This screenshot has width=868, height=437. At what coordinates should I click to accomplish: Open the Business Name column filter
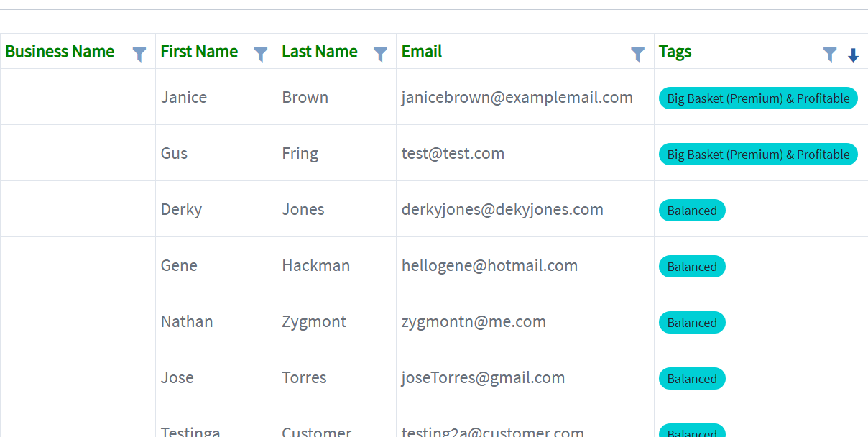[139, 54]
